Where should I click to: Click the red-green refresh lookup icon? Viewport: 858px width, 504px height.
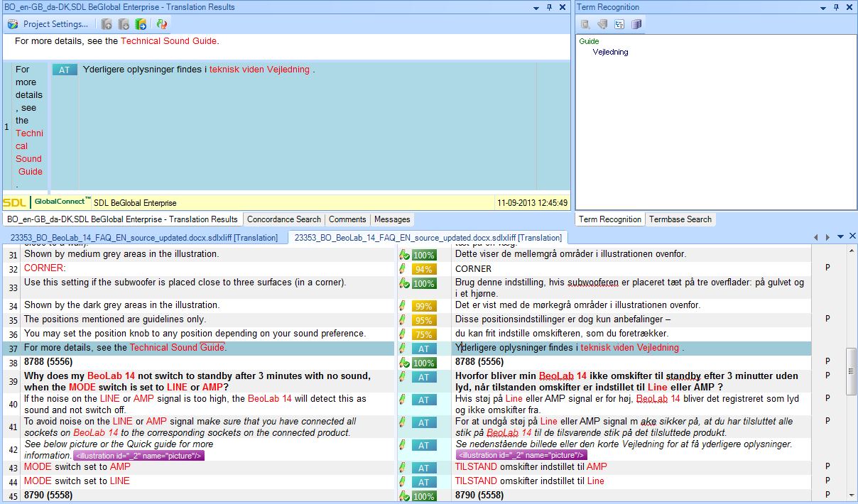[x=162, y=24]
